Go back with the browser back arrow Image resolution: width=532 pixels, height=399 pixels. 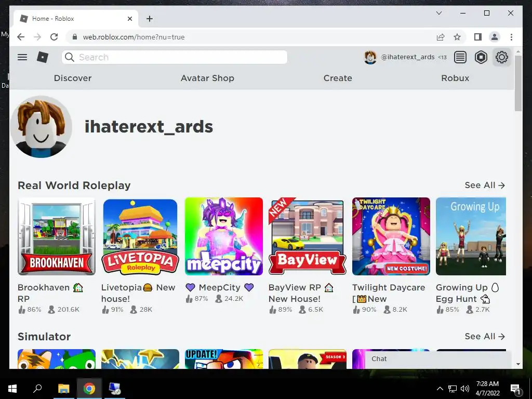pyautogui.click(x=21, y=37)
